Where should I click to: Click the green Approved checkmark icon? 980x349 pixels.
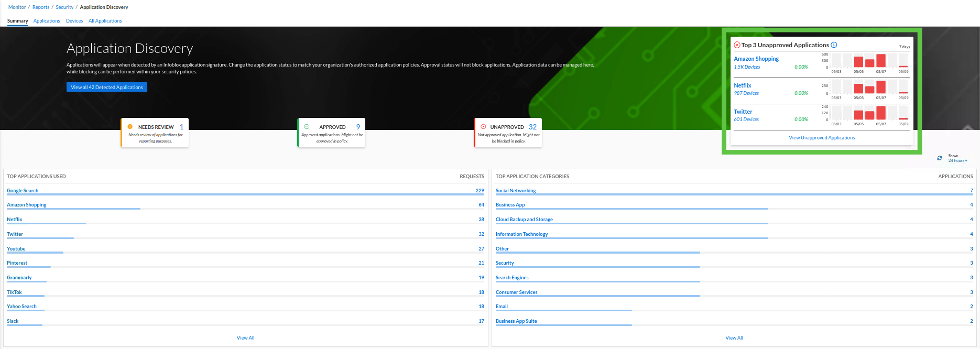[307, 127]
